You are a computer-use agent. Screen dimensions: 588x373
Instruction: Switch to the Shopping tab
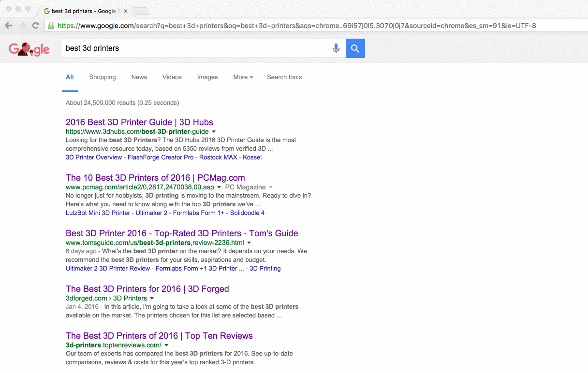[103, 77]
